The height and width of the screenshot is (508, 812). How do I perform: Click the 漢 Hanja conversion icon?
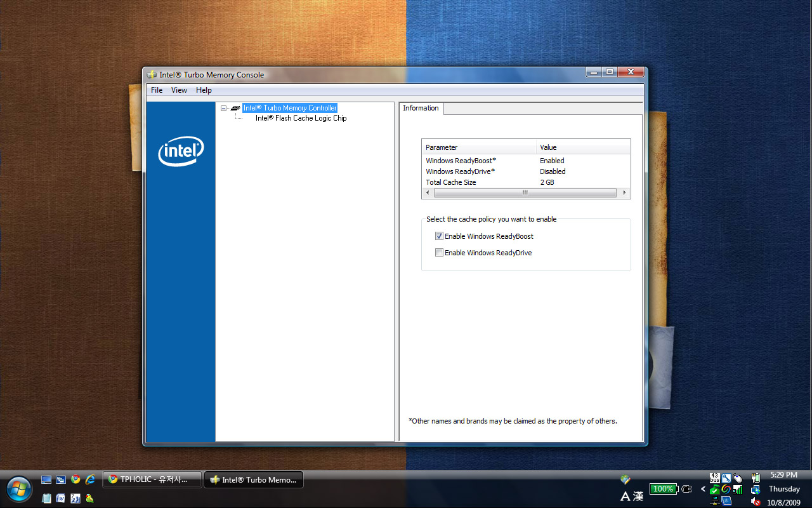638,496
